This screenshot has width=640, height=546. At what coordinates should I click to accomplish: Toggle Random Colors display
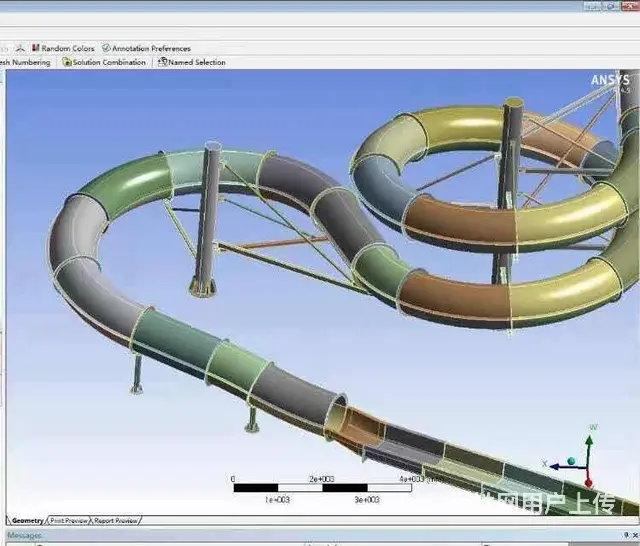[x=63, y=48]
